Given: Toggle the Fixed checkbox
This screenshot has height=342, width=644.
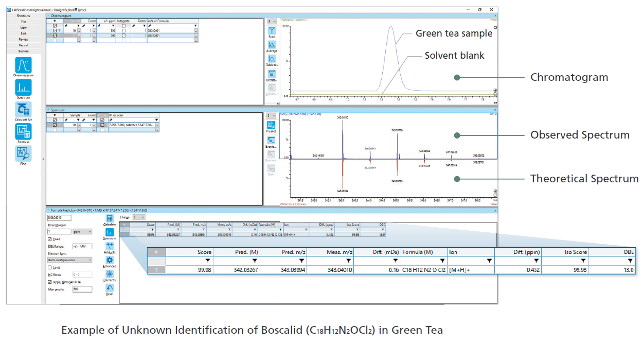Looking at the screenshot, I should tap(50, 239).
